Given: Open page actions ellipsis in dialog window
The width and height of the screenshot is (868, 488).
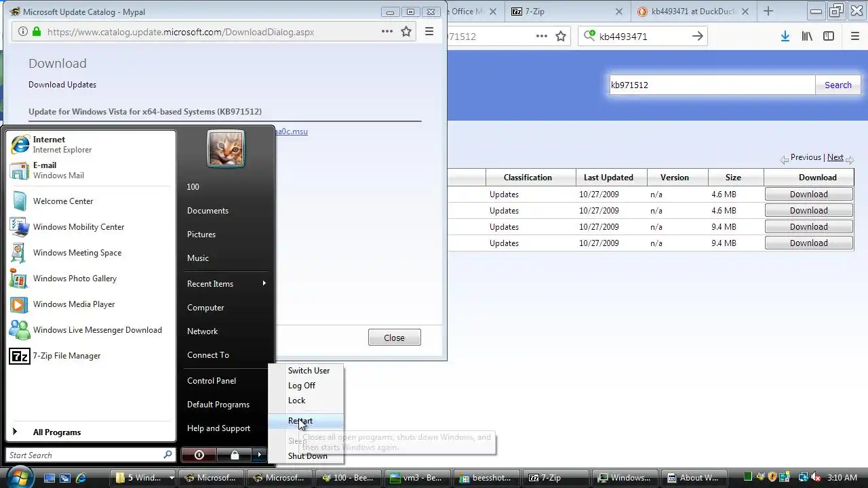Looking at the screenshot, I should (387, 32).
